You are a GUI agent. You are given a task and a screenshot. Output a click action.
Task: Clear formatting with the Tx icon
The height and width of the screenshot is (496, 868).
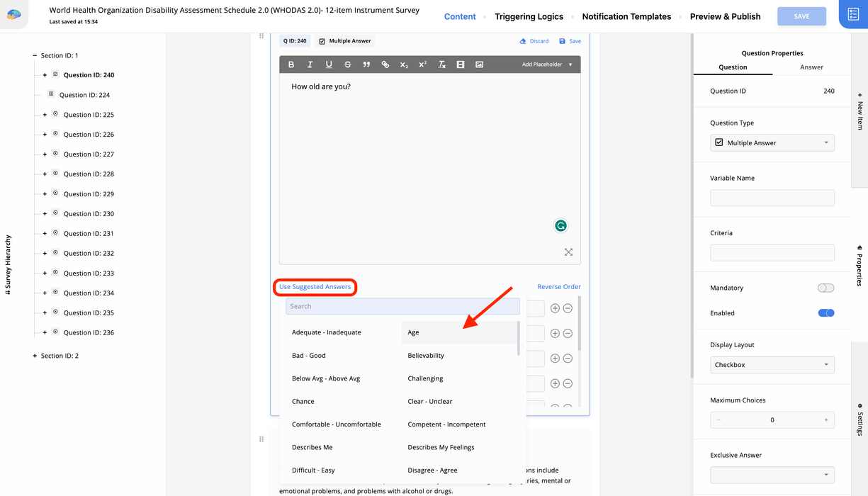point(442,64)
